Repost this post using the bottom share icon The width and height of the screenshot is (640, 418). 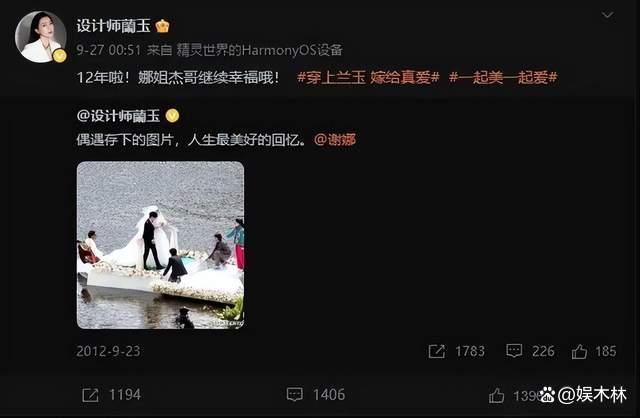pyautogui.click(x=90, y=395)
